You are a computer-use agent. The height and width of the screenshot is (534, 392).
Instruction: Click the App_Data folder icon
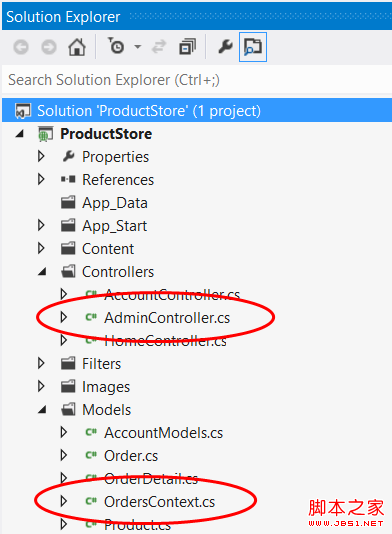tap(68, 202)
